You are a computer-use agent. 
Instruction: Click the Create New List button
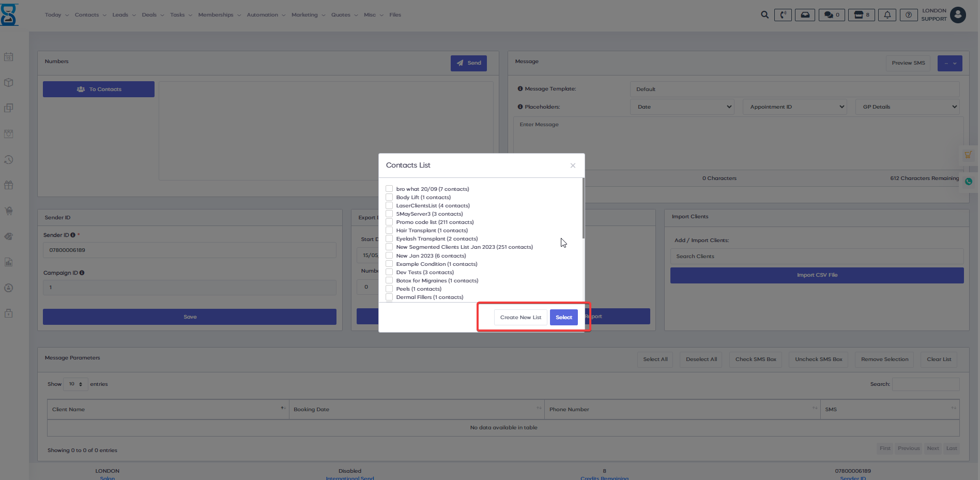point(520,318)
